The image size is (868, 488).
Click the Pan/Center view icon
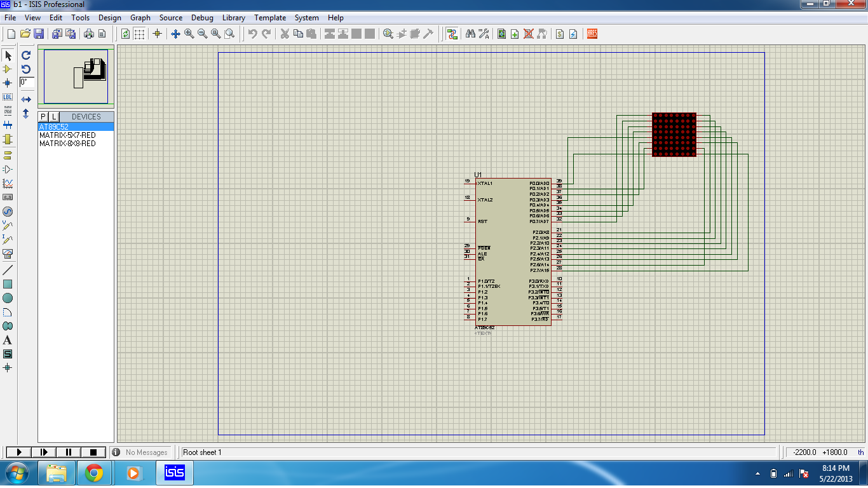click(x=175, y=34)
